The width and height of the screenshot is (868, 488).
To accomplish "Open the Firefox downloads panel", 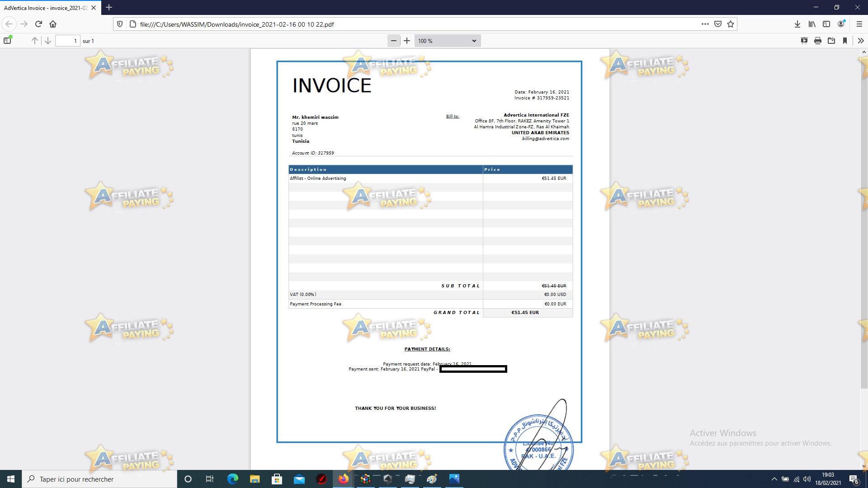I will 797,24.
